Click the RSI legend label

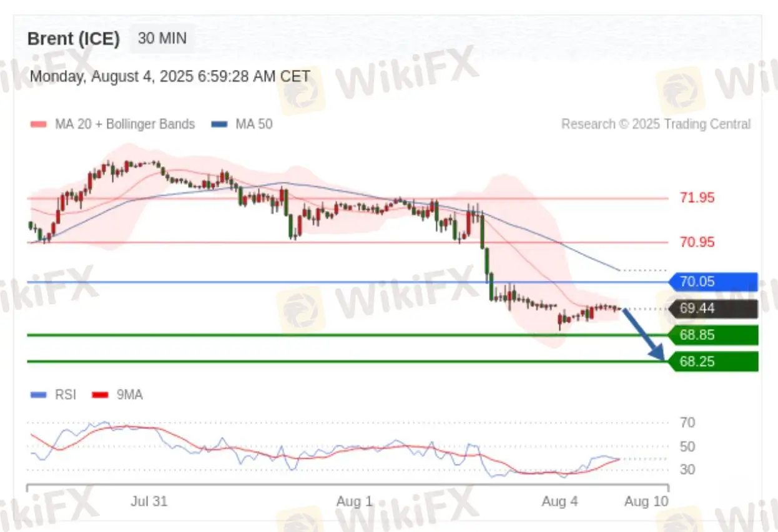point(66,395)
